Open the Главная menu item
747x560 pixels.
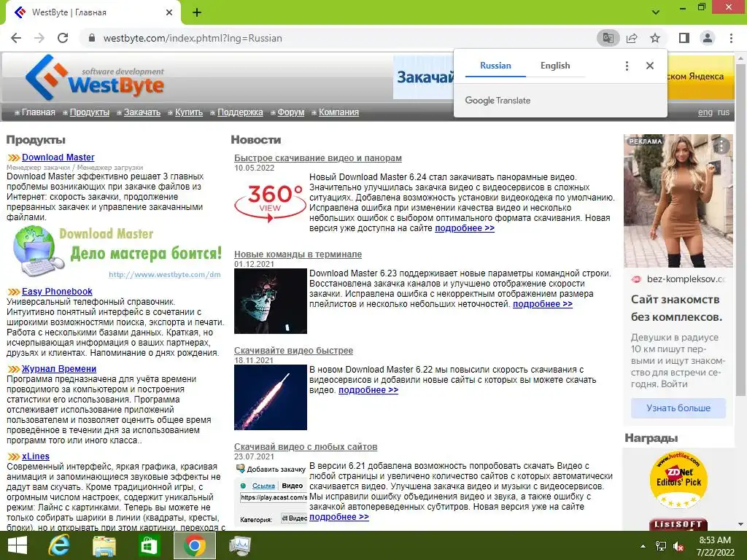[38, 112]
